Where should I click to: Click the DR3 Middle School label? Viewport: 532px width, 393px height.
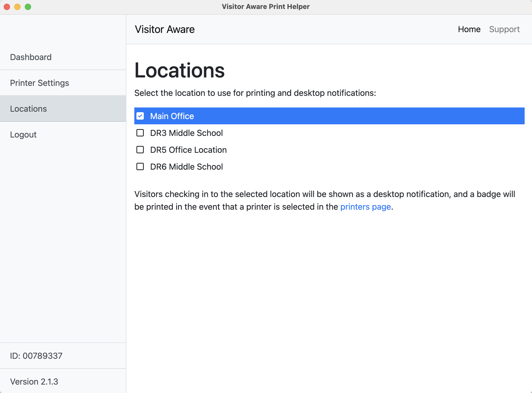click(186, 133)
